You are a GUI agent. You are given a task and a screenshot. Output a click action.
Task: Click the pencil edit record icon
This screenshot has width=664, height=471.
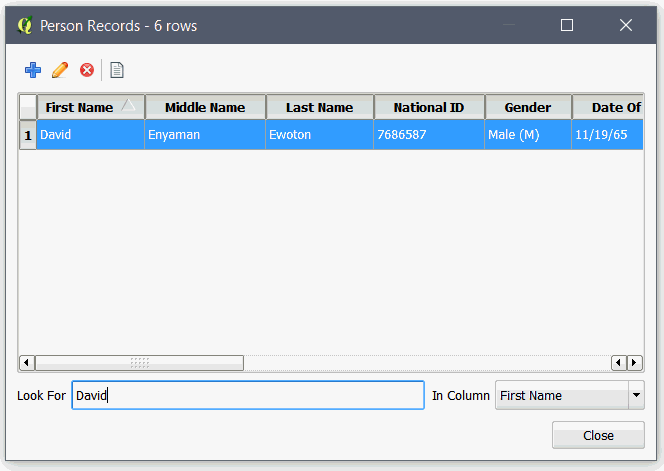(x=60, y=70)
